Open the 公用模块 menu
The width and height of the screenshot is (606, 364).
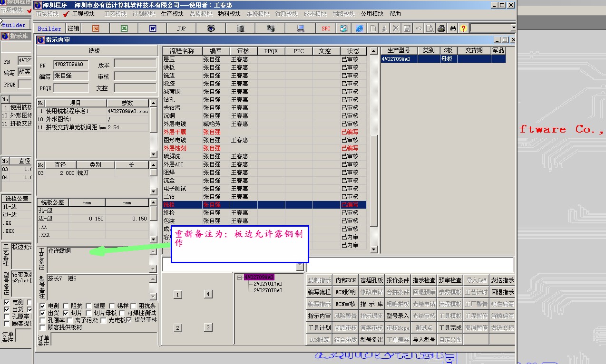click(372, 14)
